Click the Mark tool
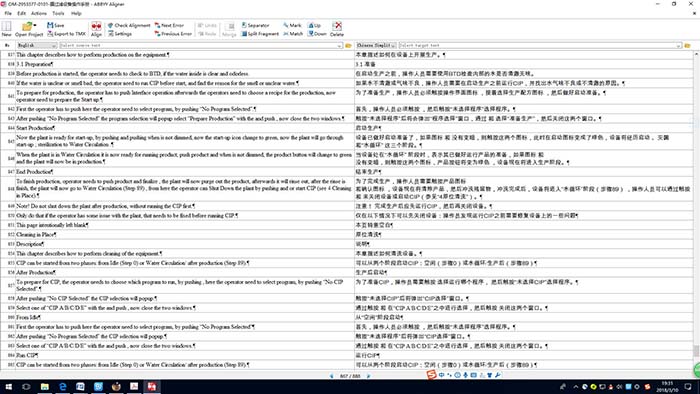The image size is (700, 394). 292,25
